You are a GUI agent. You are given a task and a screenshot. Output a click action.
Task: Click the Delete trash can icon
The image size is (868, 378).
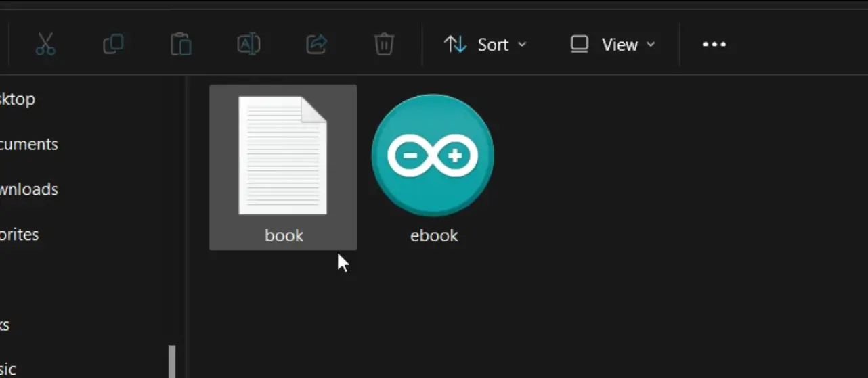click(384, 45)
